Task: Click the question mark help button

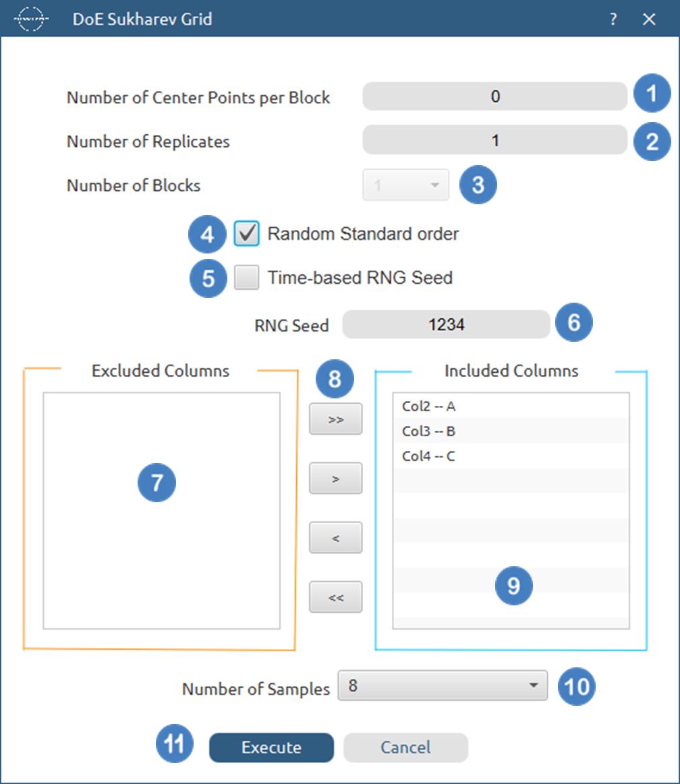Action: click(x=613, y=20)
